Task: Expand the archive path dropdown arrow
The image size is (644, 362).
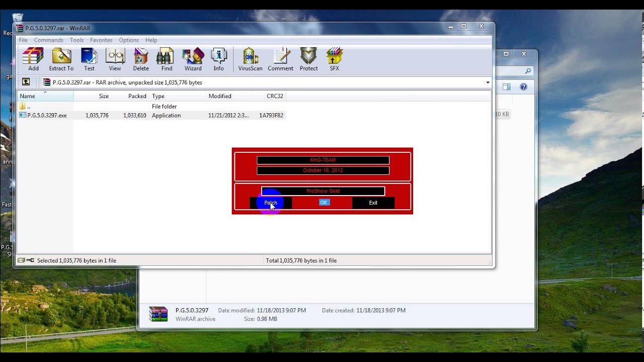Action: pyautogui.click(x=488, y=82)
